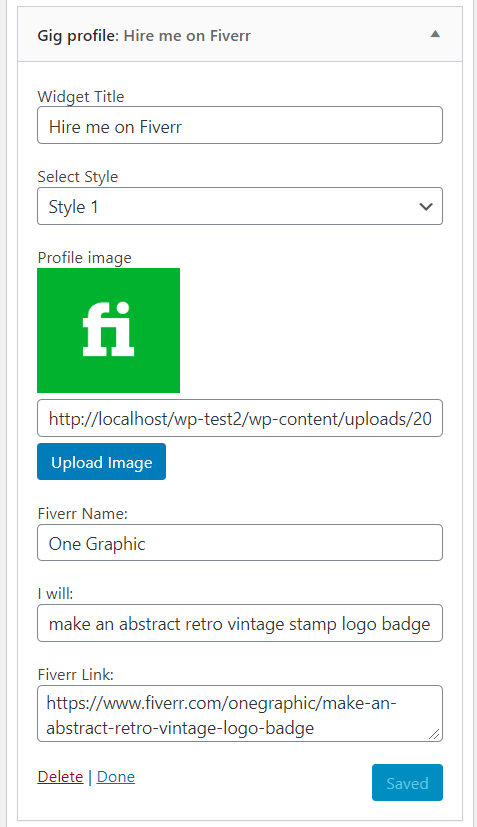Click into the I will description field
This screenshot has width=477, height=827.
pos(240,623)
